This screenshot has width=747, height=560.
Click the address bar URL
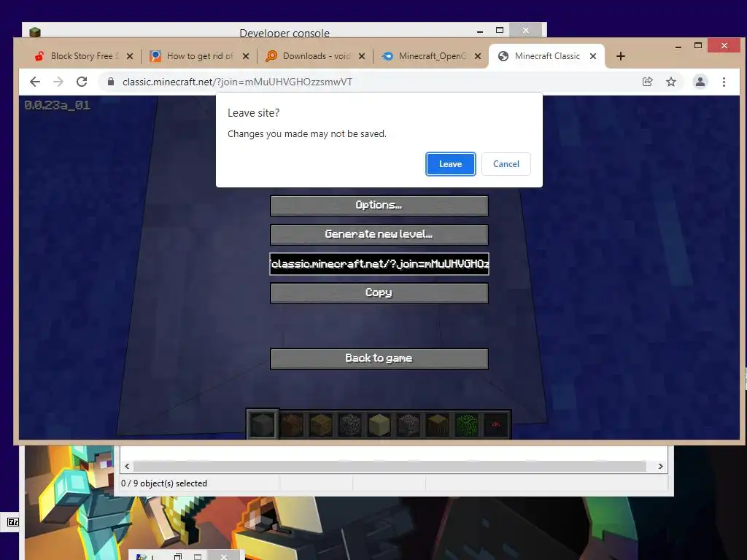point(237,82)
